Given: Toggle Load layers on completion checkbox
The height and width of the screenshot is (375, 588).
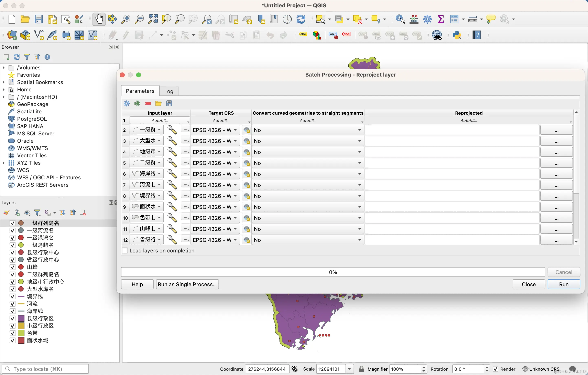Looking at the screenshot, I should pos(125,251).
